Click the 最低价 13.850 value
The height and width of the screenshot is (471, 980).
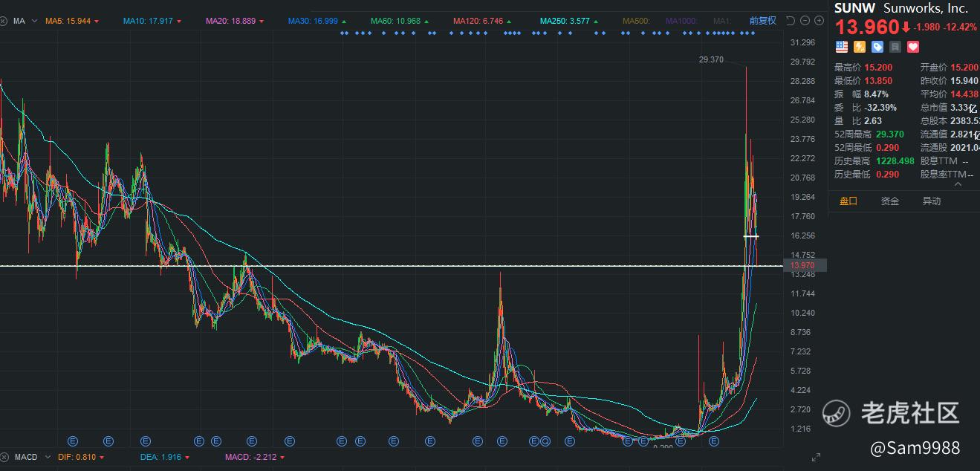(x=878, y=80)
